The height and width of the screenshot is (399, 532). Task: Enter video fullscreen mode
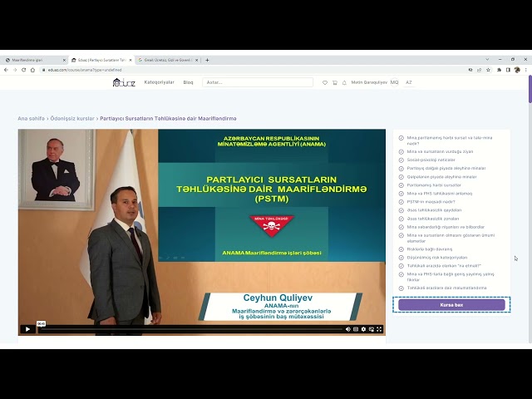click(x=379, y=329)
